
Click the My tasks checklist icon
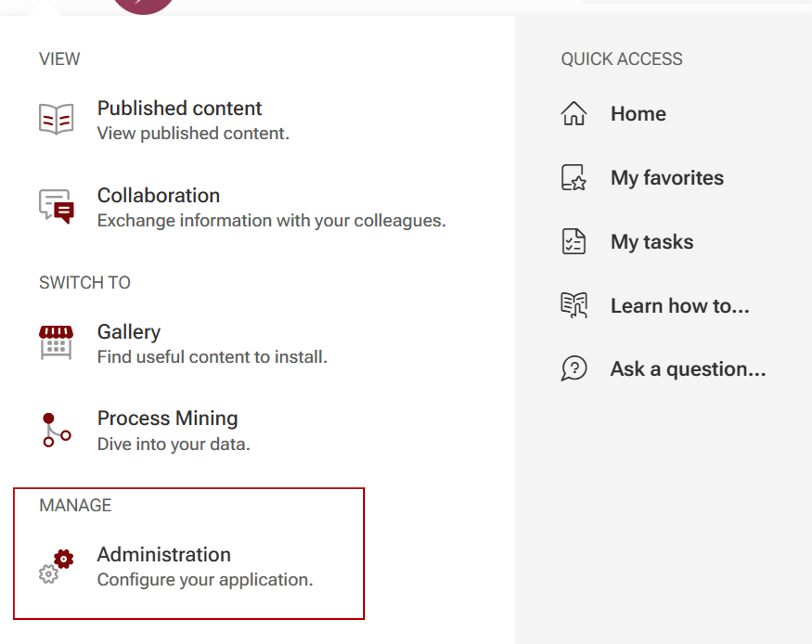coord(574,241)
